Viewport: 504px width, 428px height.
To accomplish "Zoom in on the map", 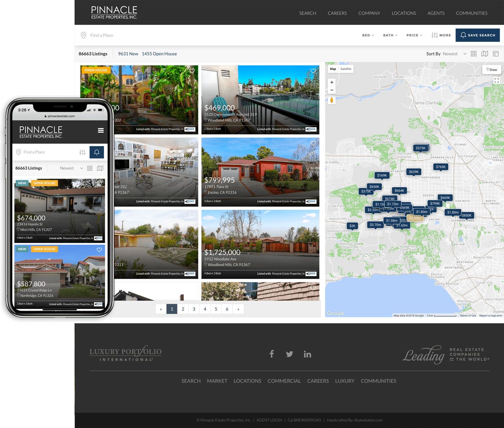I will click(x=332, y=82).
